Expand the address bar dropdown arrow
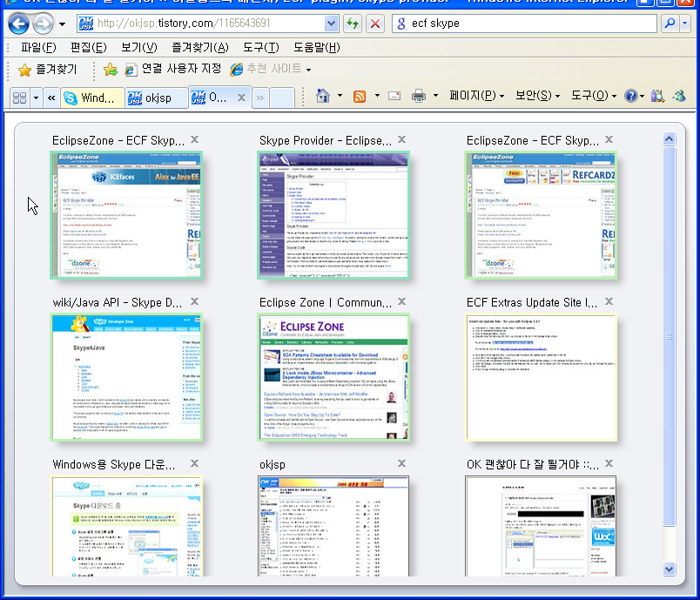This screenshot has height=600, width=700. click(x=331, y=24)
